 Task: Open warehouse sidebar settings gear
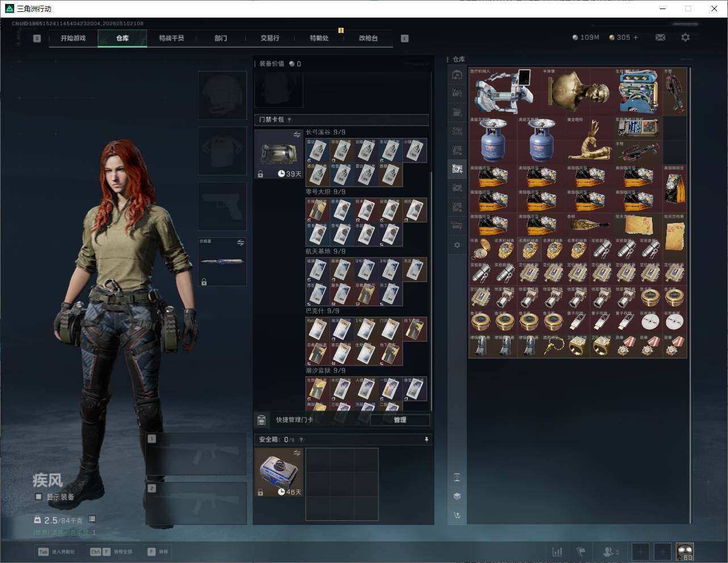pos(457,245)
